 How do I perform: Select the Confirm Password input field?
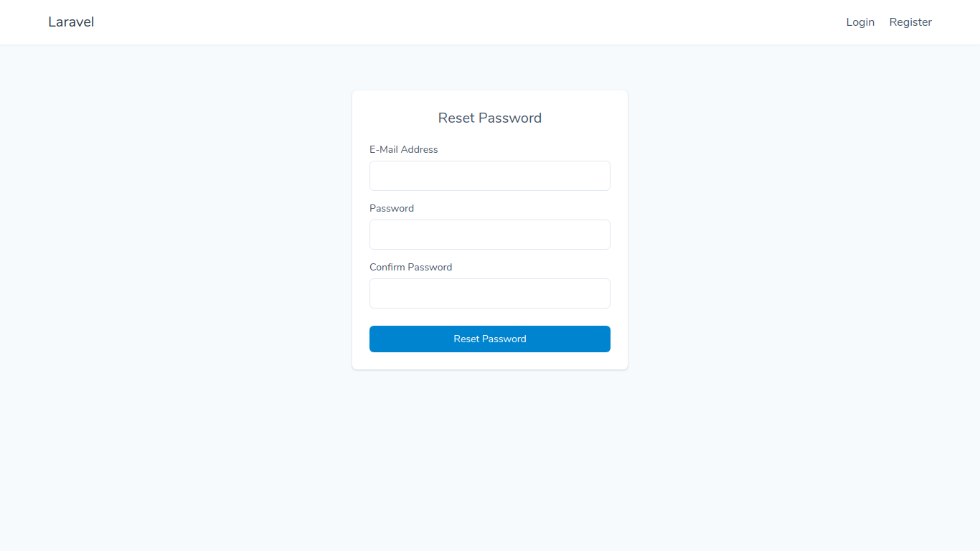click(490, 293)
